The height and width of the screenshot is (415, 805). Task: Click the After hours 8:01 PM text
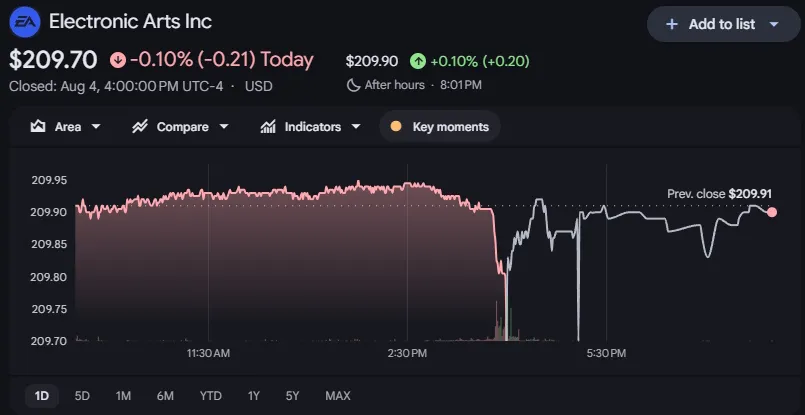[423, 85]
